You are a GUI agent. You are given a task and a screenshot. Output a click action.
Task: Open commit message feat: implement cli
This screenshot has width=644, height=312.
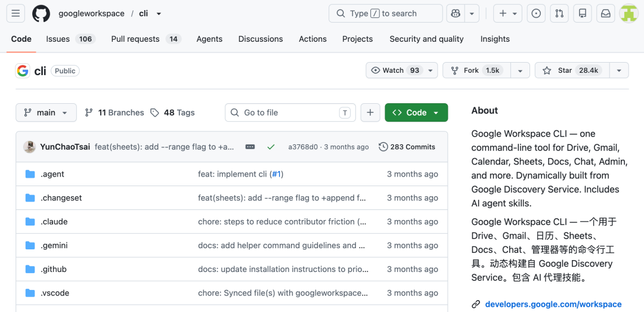233,174
